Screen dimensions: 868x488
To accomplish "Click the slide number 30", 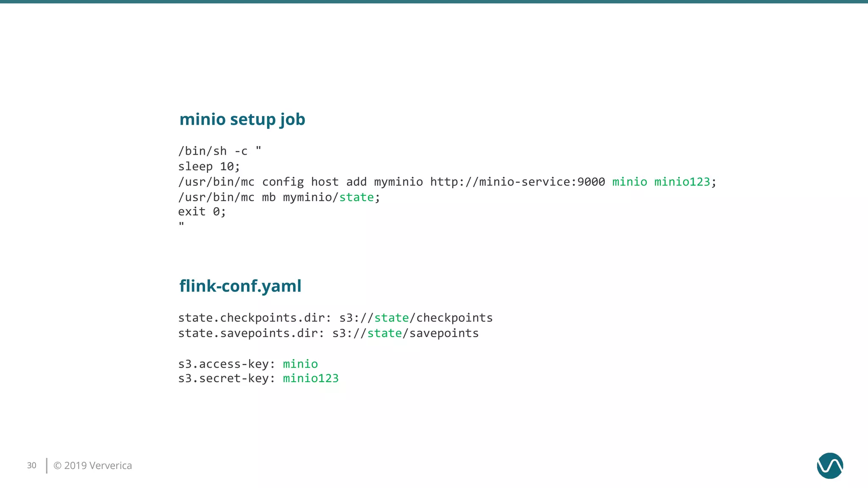I will (x=32, y=466).
